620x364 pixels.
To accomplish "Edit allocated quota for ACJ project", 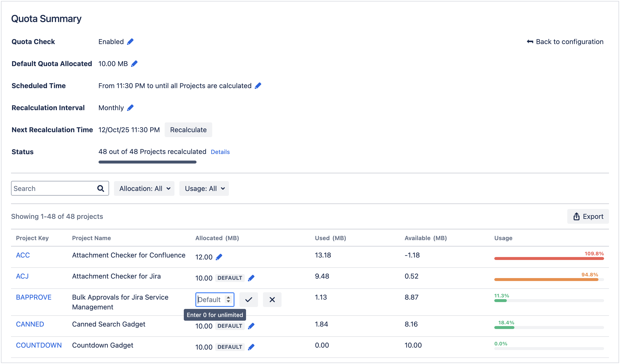I will pos(251,278).
